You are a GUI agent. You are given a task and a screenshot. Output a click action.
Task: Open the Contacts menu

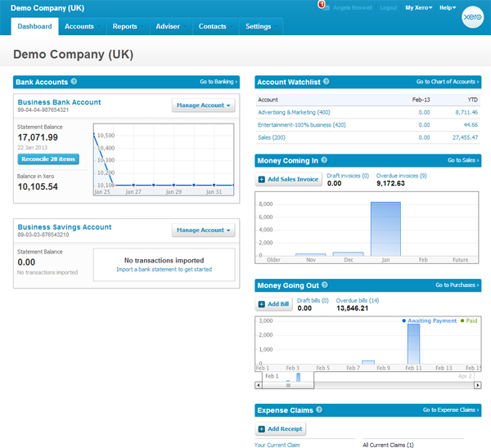click(x=216, y=27)
